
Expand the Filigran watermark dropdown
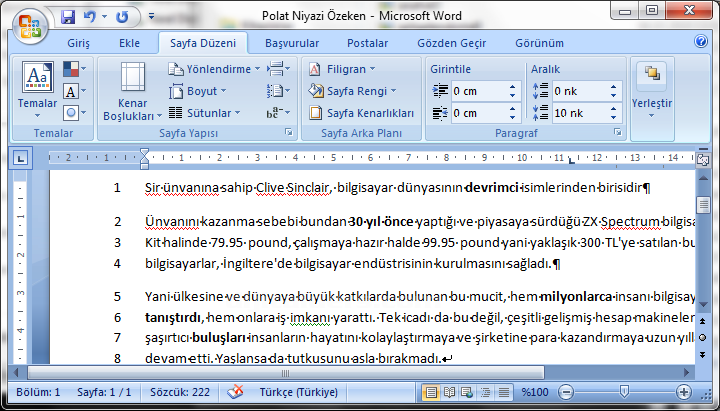pos(342,69)
